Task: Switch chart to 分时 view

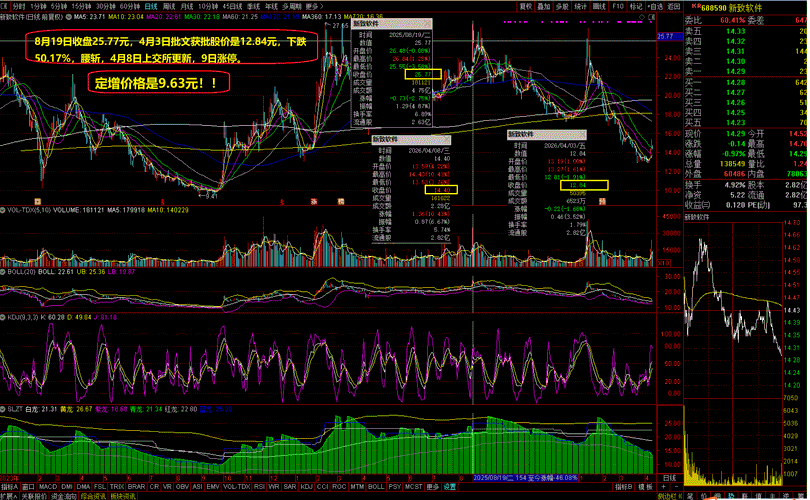Action: point(18,7)
